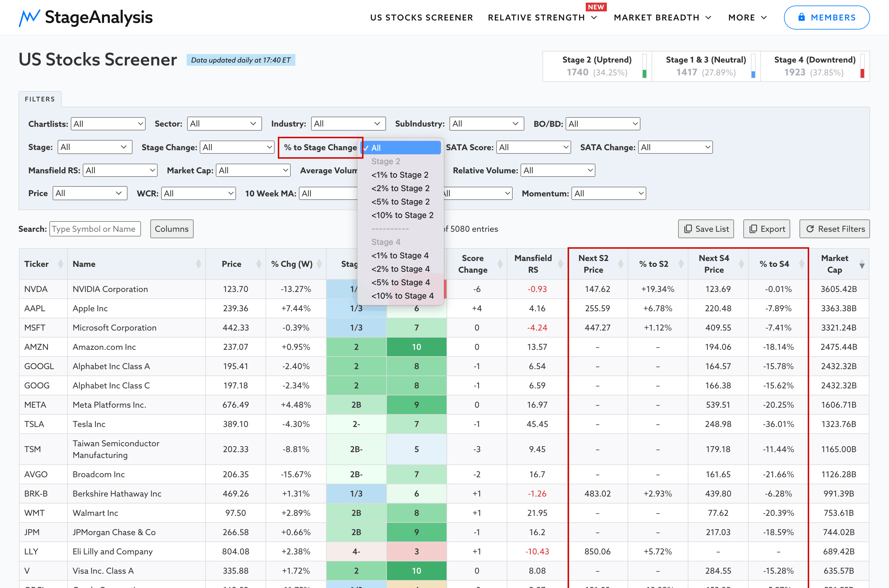The width and height of the screenshot is (889, 588).
Task: Click LLY stage cell showing 4-
Action: coord(356,552)
